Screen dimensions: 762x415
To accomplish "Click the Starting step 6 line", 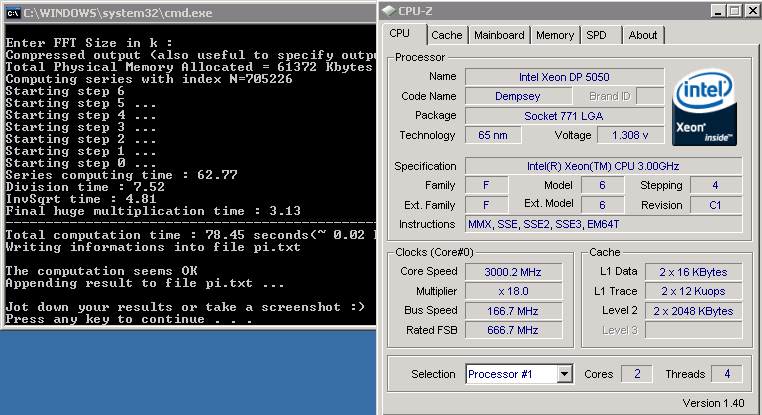I will pyautogui.click(x=65, y=91).
